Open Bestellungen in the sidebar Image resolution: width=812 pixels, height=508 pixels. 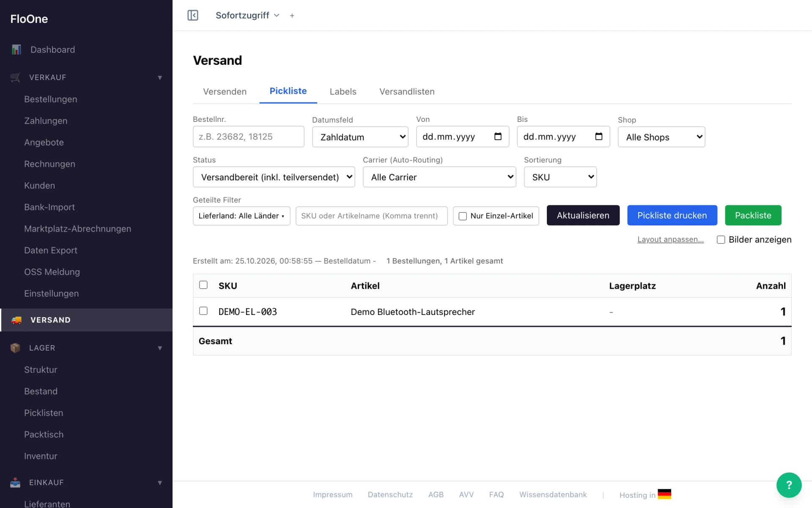click(50, 99)
